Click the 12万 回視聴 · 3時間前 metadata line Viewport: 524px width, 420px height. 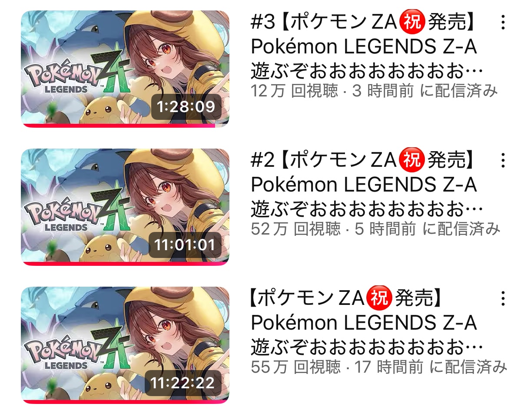pos(374,91)
